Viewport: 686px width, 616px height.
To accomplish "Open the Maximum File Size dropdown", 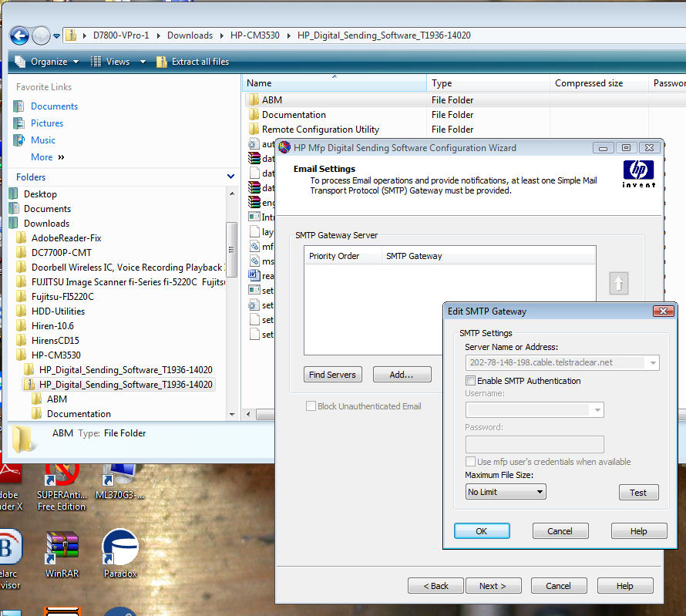I will coord(506,492).
